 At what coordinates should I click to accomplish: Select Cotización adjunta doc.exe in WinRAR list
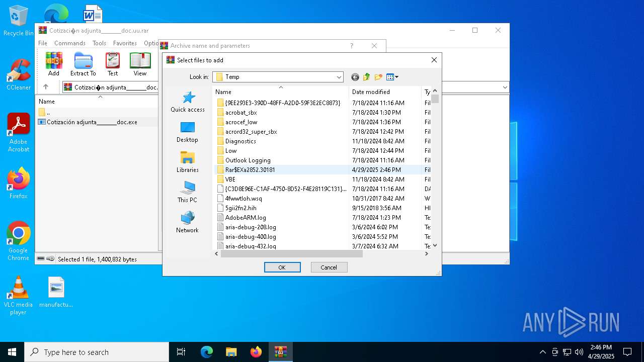[x=88, y=122]
